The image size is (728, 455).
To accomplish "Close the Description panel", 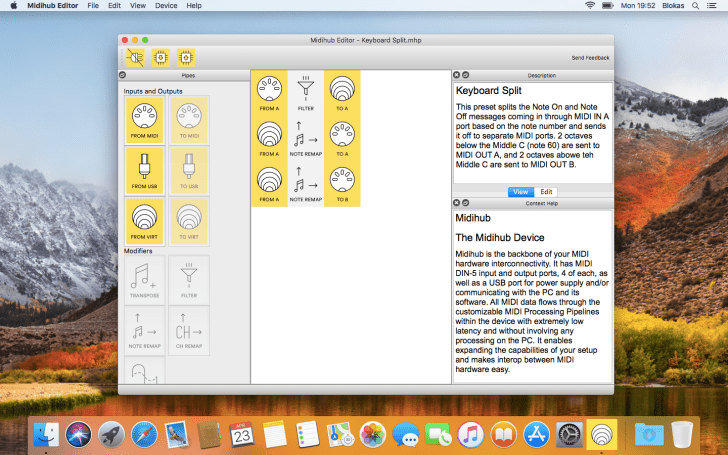I will pyautogui.click(x=456, y=75).
